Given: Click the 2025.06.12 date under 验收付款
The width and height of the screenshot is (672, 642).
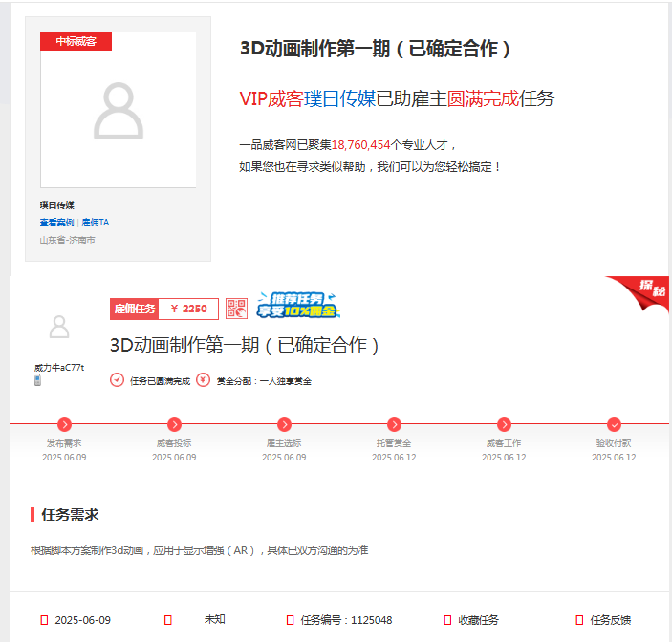Looking at the screenshot, I should click(x=614, y=457).
